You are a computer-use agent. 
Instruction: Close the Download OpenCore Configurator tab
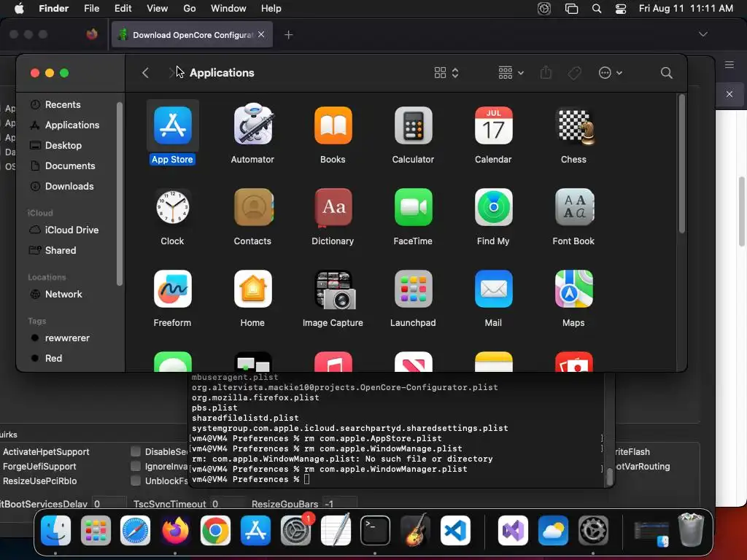(261, 34)
